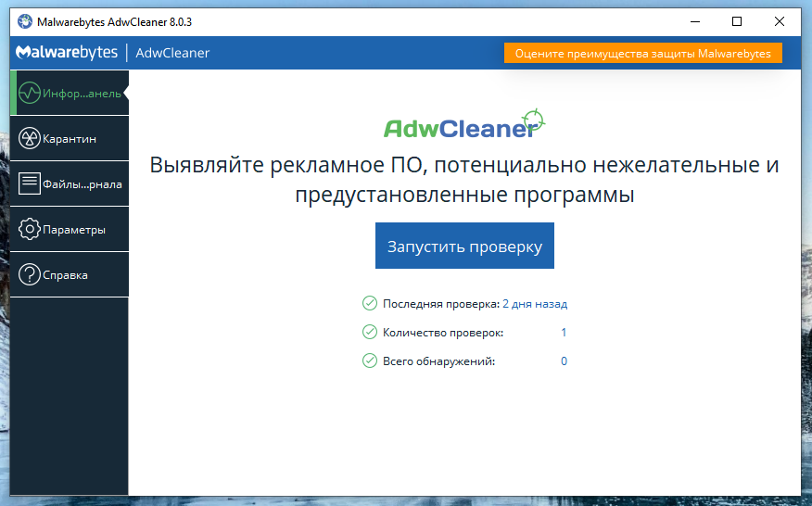812x506 pixels.
Task: Click the Карантин radiation icon
Action: (x=30, y=139)
